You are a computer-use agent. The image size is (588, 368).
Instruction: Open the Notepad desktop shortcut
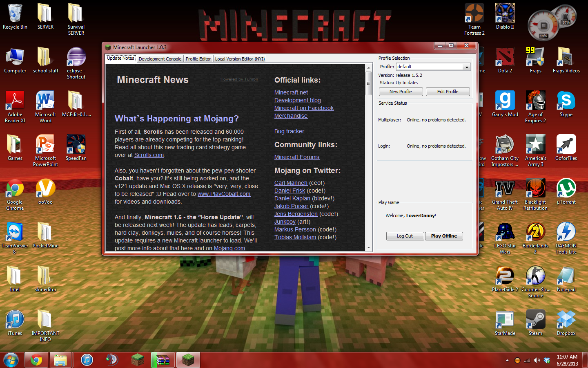[x=566, y=279]
